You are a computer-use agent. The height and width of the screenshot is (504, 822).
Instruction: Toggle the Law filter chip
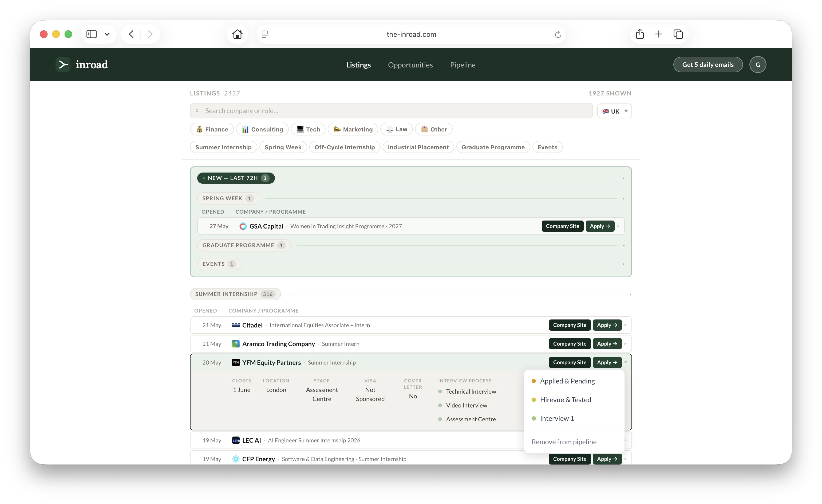pos(397,129)
